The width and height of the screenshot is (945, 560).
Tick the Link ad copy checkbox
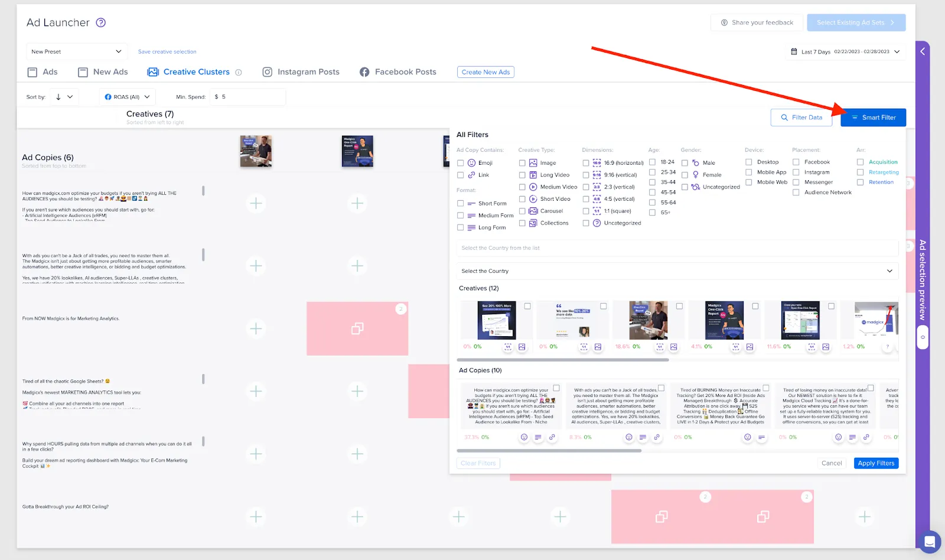point(461,175)
